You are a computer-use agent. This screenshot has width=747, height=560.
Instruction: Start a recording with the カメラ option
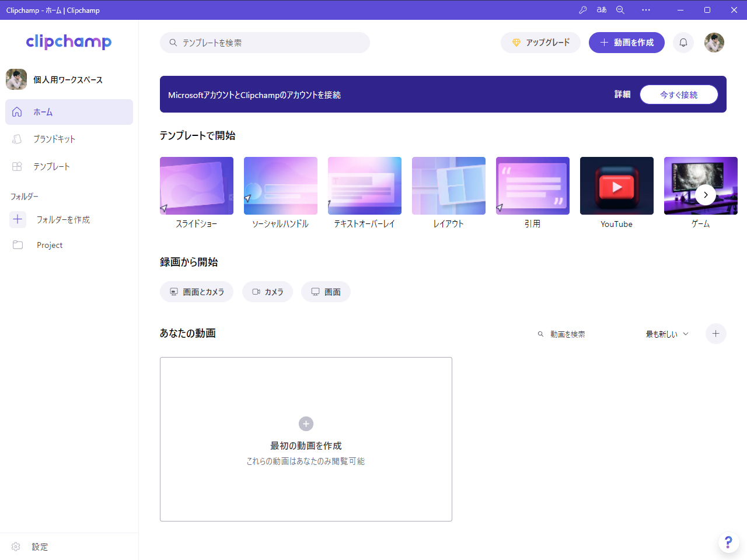coord(267,292)
